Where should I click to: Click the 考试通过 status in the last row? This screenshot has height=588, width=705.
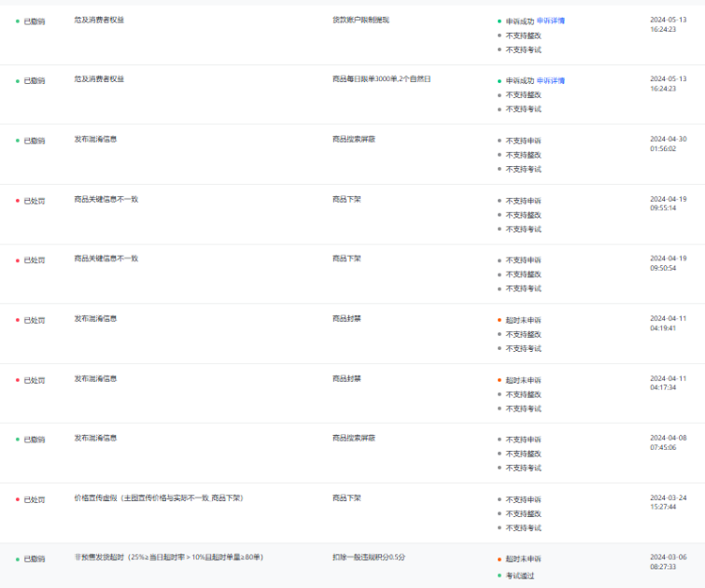tap(519, 575)
